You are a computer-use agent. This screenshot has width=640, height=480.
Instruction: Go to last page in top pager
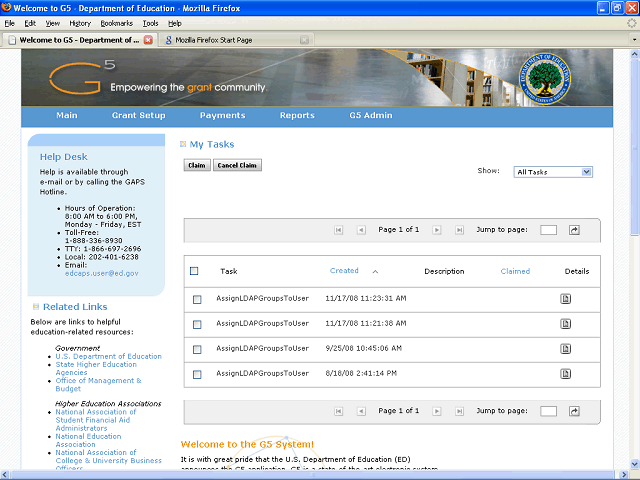459,230
